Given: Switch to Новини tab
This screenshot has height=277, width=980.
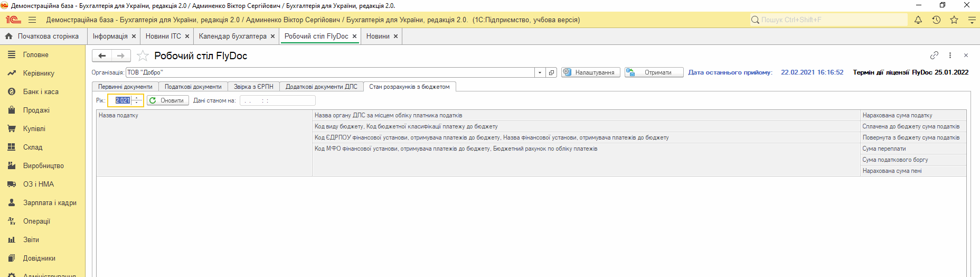Looking at the screenshot, I should click(378, 36).
